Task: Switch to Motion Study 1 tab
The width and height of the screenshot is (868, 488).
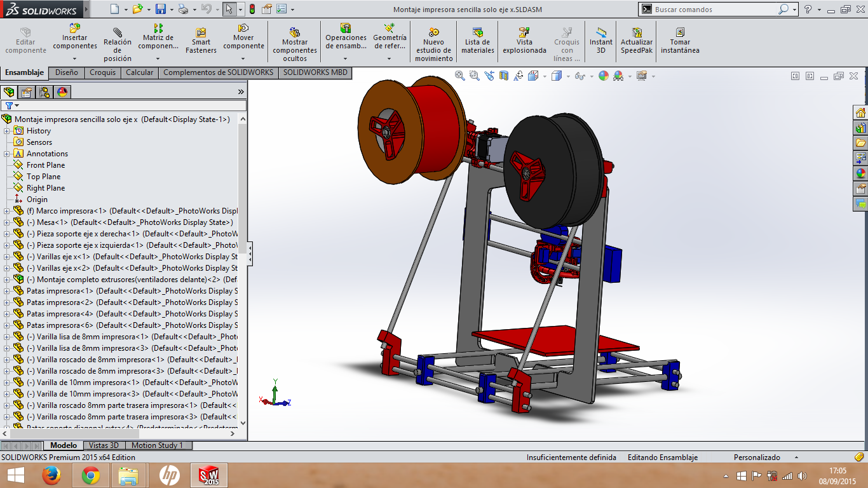Action: (158, 445)
